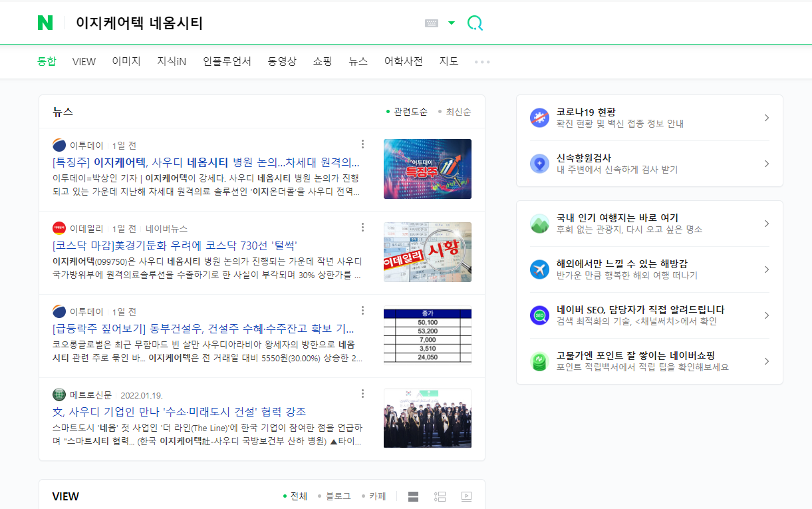This screenshot has width=812, height=509.
Task: Click the airplane icon for 해외 여행
Action: point(539,269)
